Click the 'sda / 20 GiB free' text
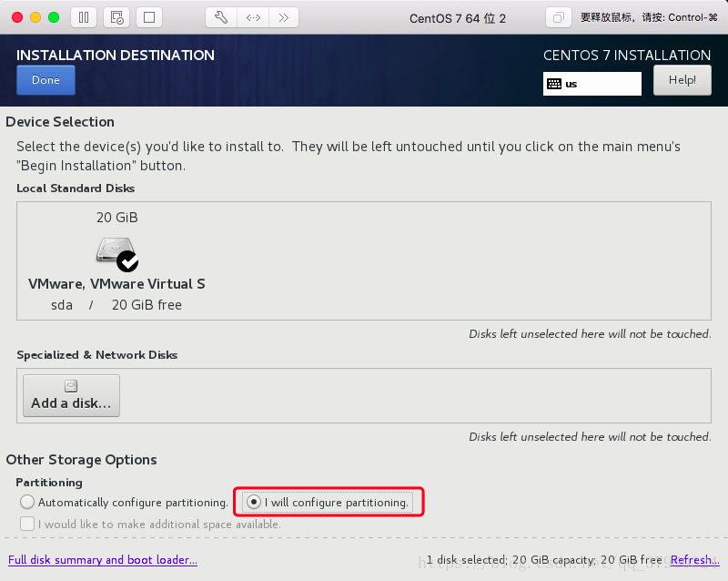 pos(116,305)
